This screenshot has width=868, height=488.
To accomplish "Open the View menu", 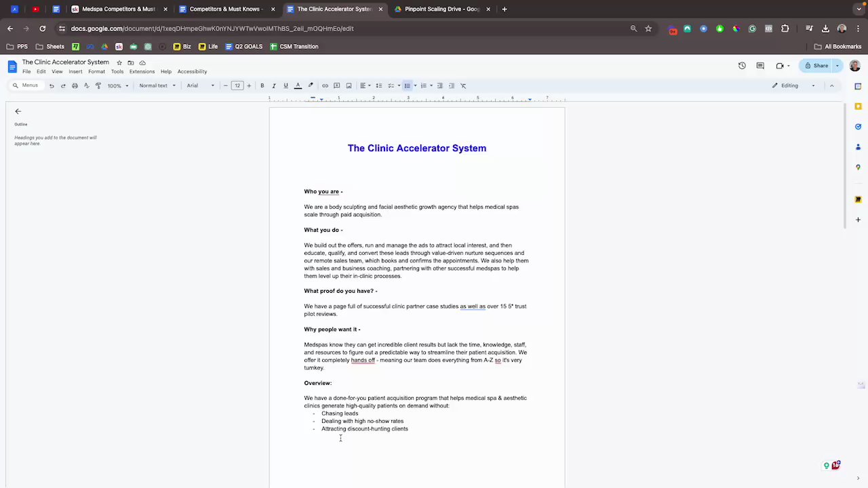I will [57, 71].
